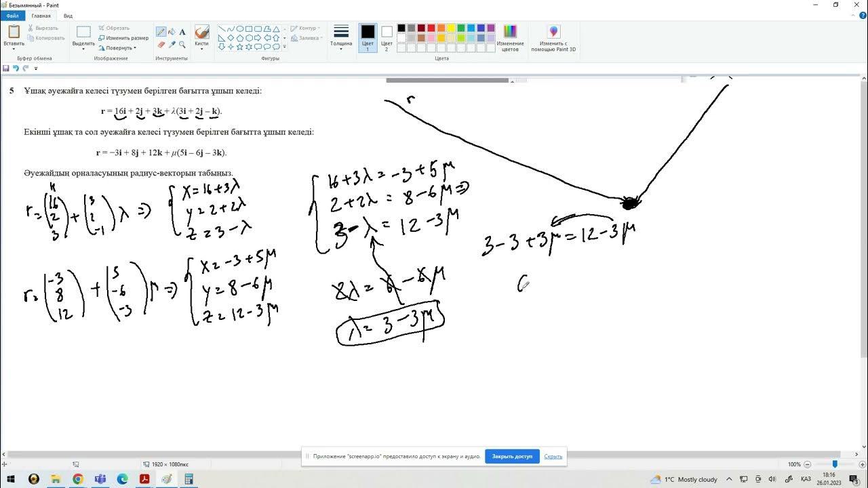Click the rectangular Select (Выделить) icon
The width and height of the screenshot is (868, 488).
(83, 32)
